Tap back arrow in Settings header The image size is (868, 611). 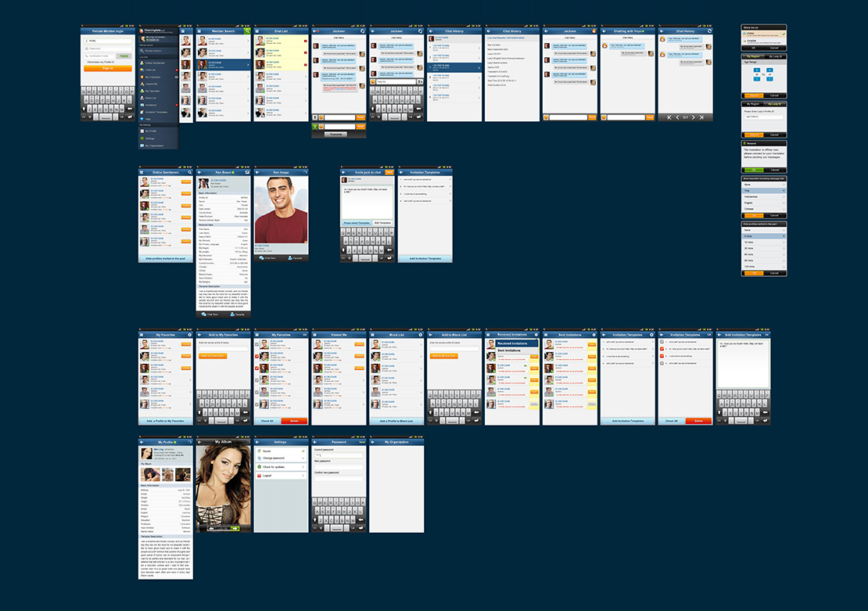[256, 442]
